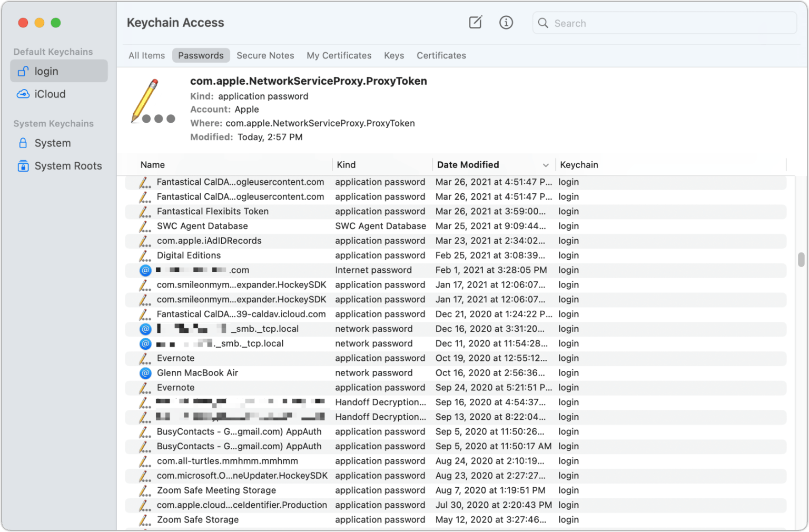Image resolution: width=809 pixels, height=532 pixels.
Task: Sort list by Name column header
Action: [x=153, y=165]
